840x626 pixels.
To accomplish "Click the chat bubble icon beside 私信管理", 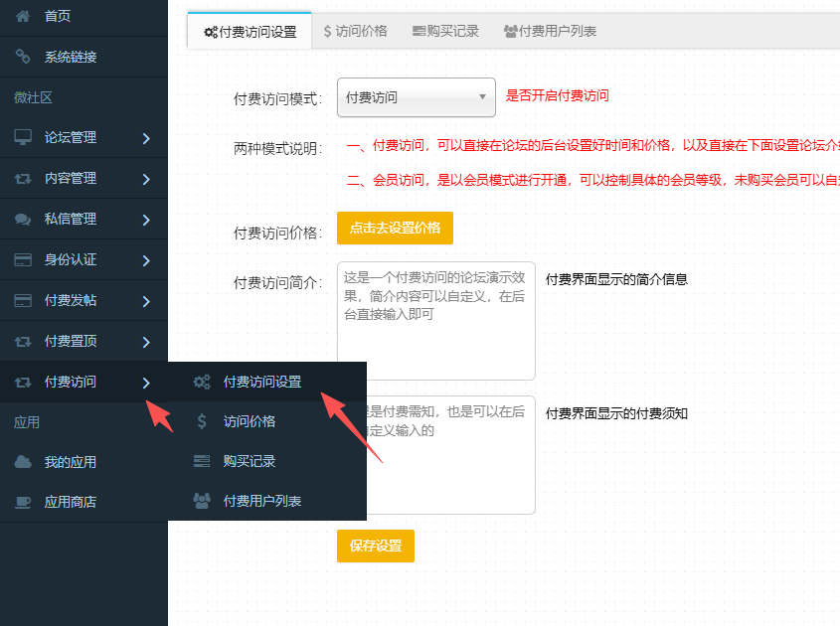I will 23,219.
